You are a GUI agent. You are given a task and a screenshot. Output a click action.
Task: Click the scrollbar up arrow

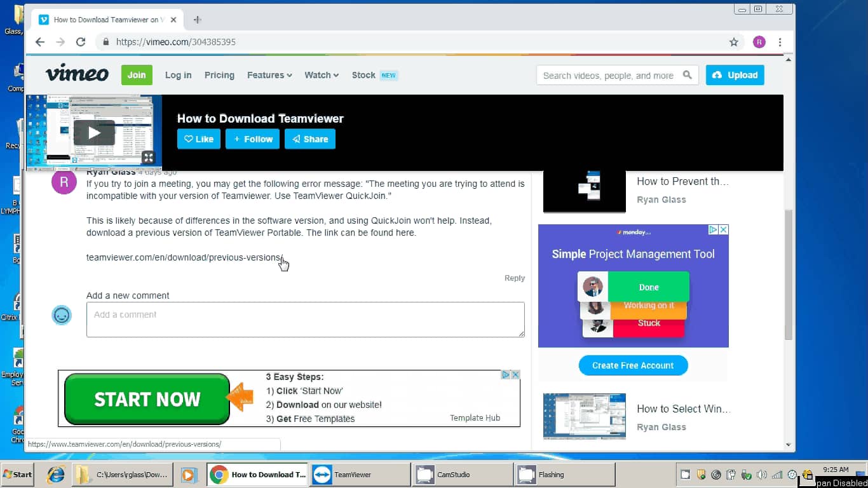(789, 60)
